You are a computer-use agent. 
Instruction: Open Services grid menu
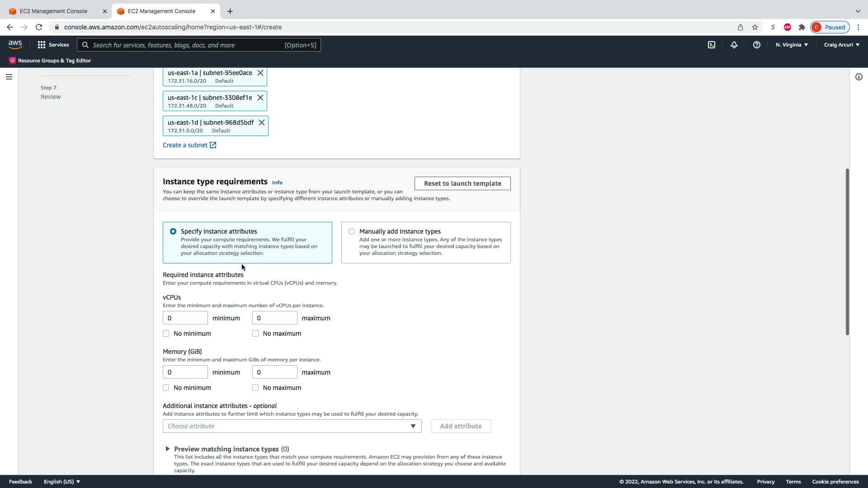[53, 45]
